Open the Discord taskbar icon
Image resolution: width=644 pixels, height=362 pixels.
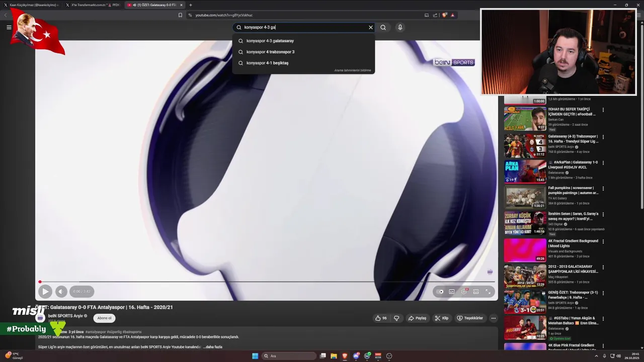click(x=356, y=356)
